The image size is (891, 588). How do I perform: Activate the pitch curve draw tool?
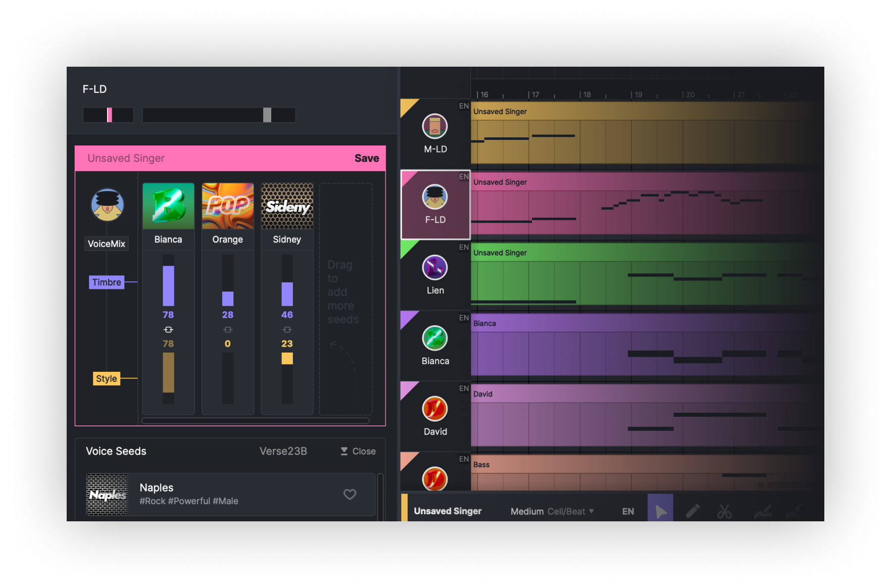[x=763, y=512]
